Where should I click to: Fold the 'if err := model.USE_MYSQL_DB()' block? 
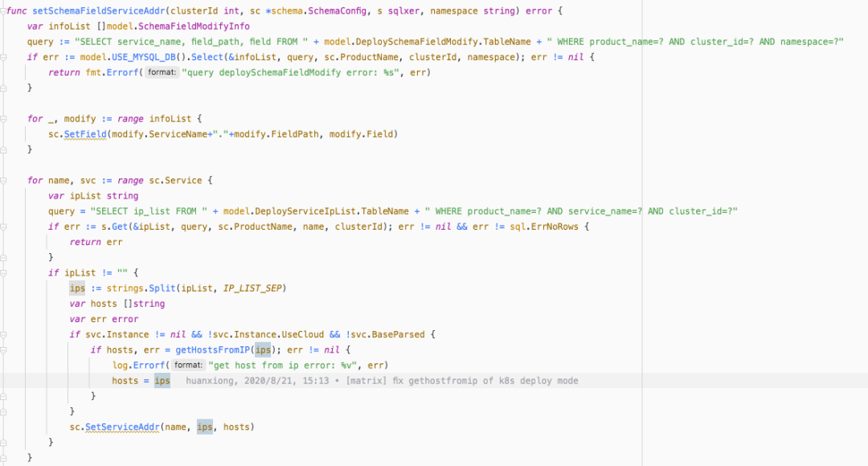[3, 57]
